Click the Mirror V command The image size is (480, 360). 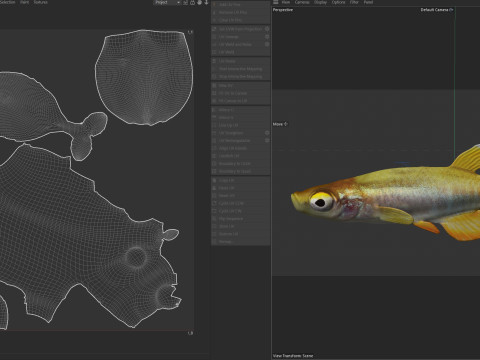pos(240,118)
